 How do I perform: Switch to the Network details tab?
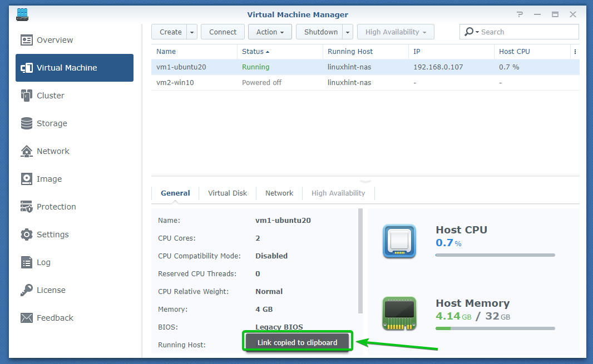click(279, 193)
